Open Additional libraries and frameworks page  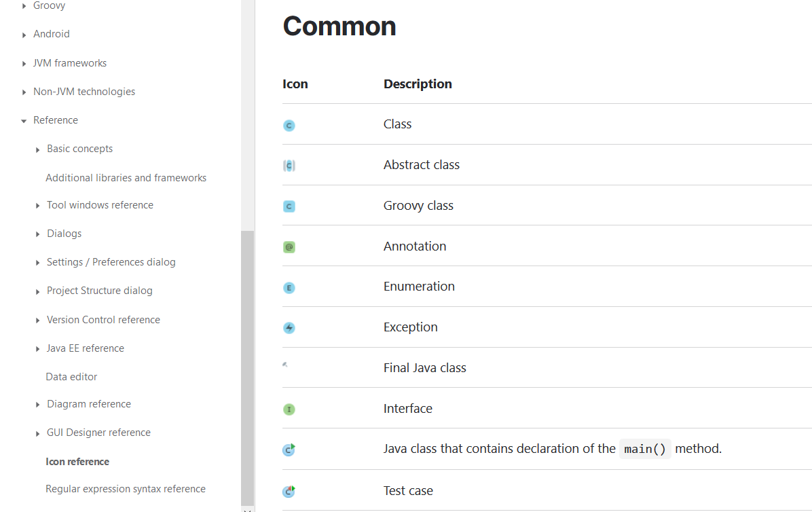tap(126, 178)
